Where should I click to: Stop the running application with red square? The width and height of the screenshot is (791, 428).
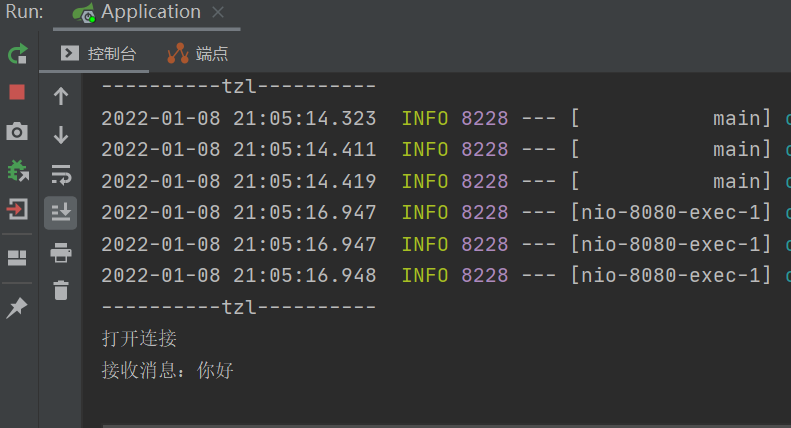click(17, 92)
